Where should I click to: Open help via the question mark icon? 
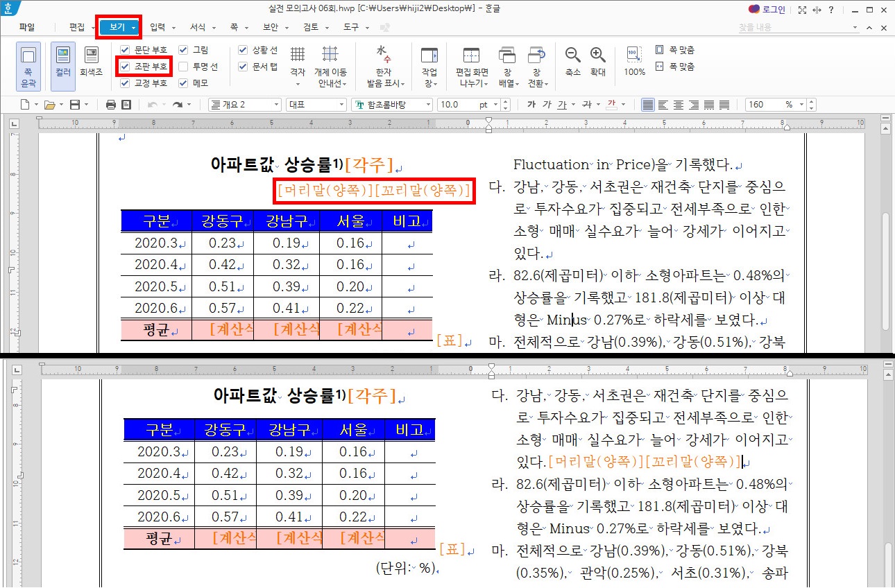click(832, 10)
